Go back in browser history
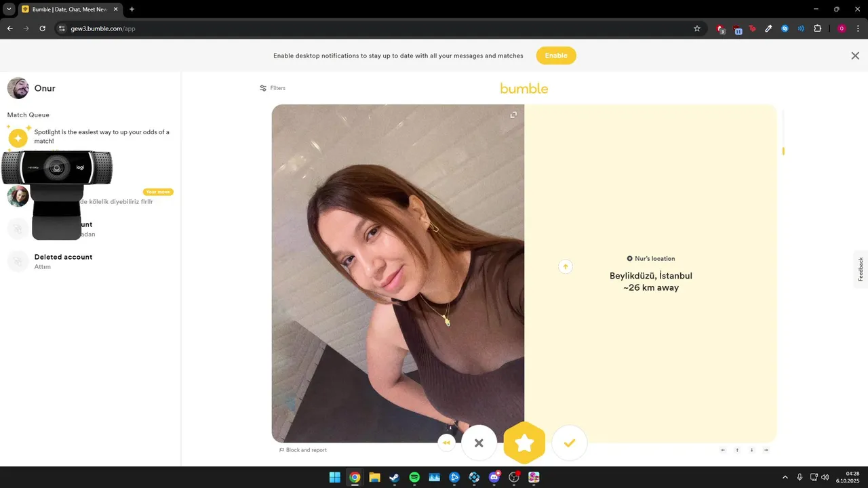 [x=9, y=28]
